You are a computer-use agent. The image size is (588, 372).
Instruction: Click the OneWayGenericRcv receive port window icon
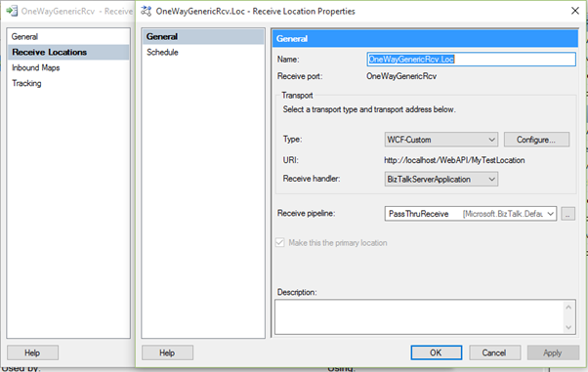tap(12, 11)
